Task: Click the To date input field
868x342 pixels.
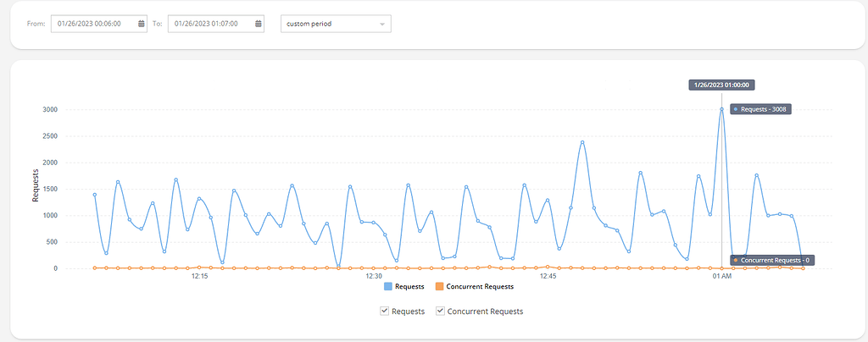Action: (216, 24)
